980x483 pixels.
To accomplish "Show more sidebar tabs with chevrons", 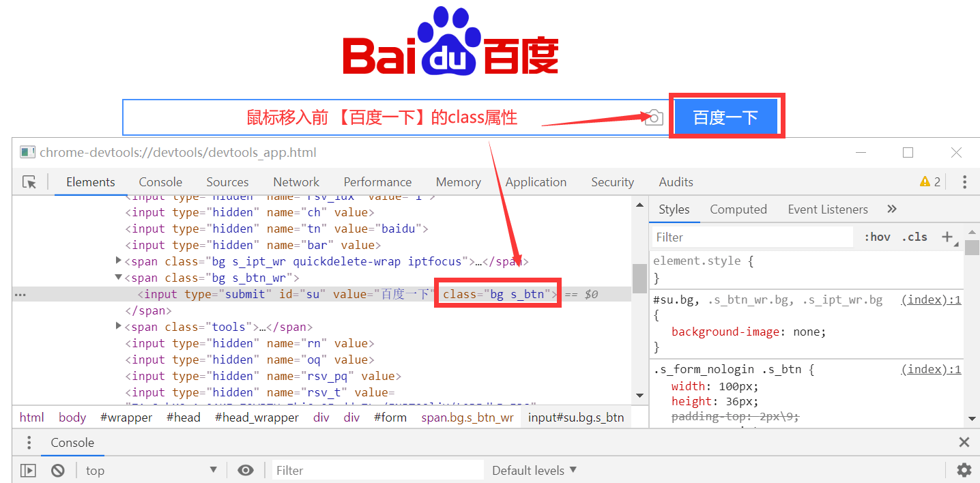I will pos(891,209).
